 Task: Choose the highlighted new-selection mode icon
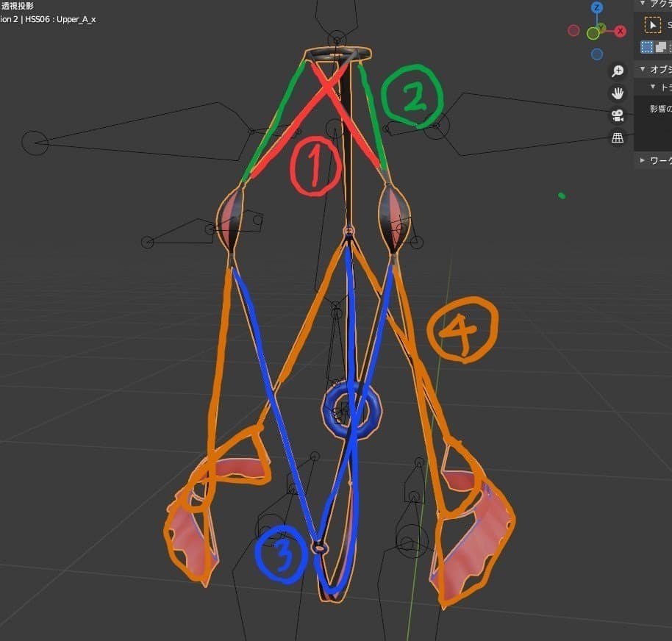(x=647, y=47)
